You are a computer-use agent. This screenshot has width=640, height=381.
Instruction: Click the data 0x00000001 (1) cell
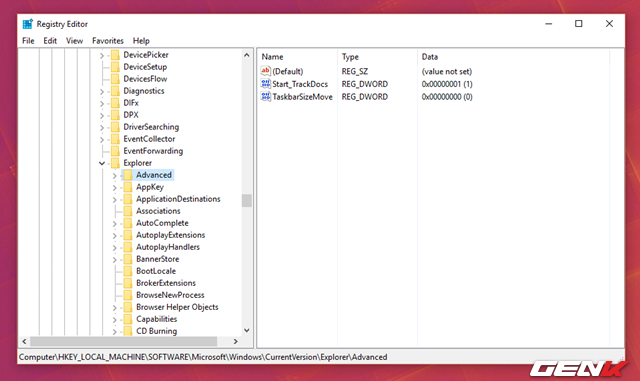tap(447, 84)
